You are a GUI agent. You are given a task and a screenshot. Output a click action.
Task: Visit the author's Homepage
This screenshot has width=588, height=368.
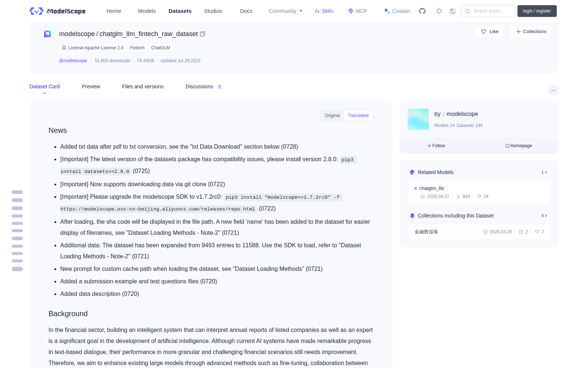(x=519, y=146)
